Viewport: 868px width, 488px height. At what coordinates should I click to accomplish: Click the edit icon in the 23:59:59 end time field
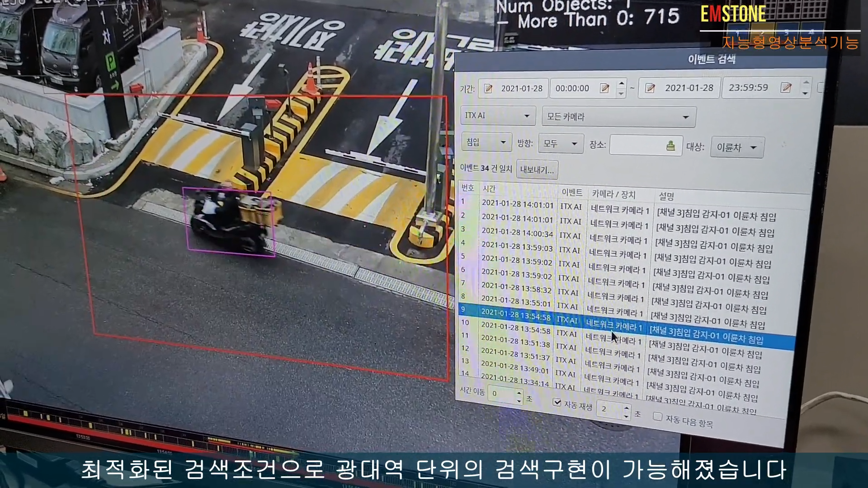click(x=786, y=88)
